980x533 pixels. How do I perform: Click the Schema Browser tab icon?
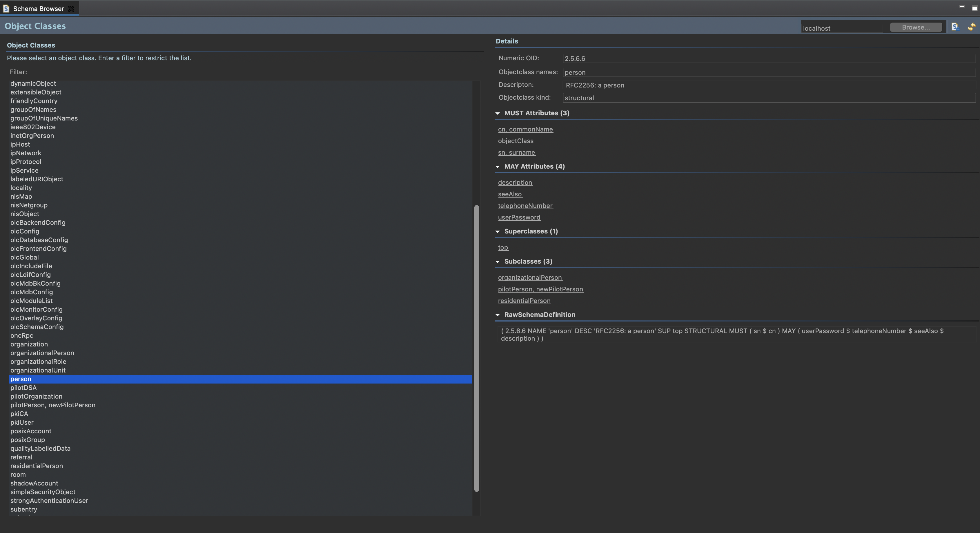click(x=6, y=8)
